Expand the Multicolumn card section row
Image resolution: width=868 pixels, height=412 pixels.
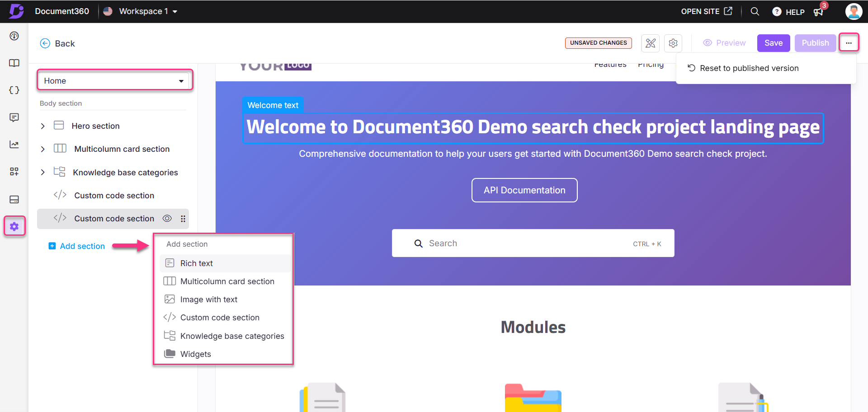tap(42, 149)
